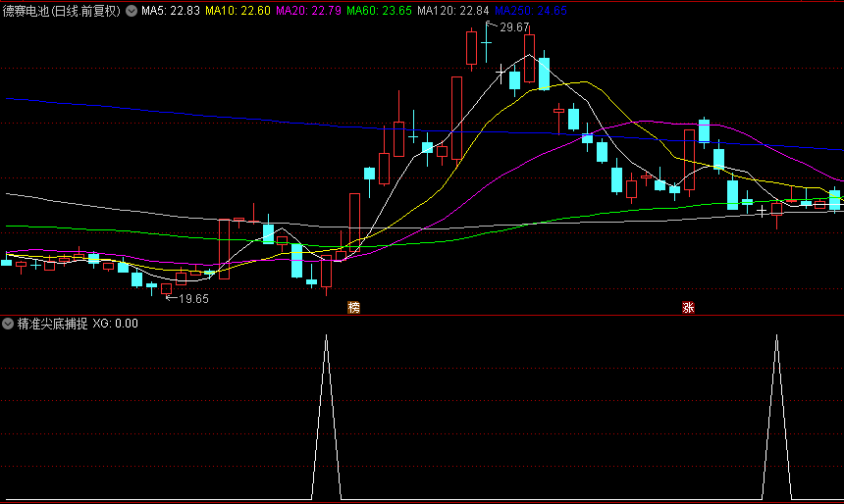Click the candlestick at the 29.67 high

tap(486, 42)
